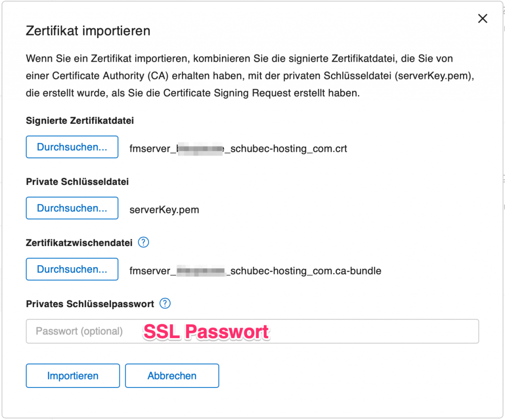
Task: Browse for the Zertifikatzwischendatei
Action: tap(72, 269)
